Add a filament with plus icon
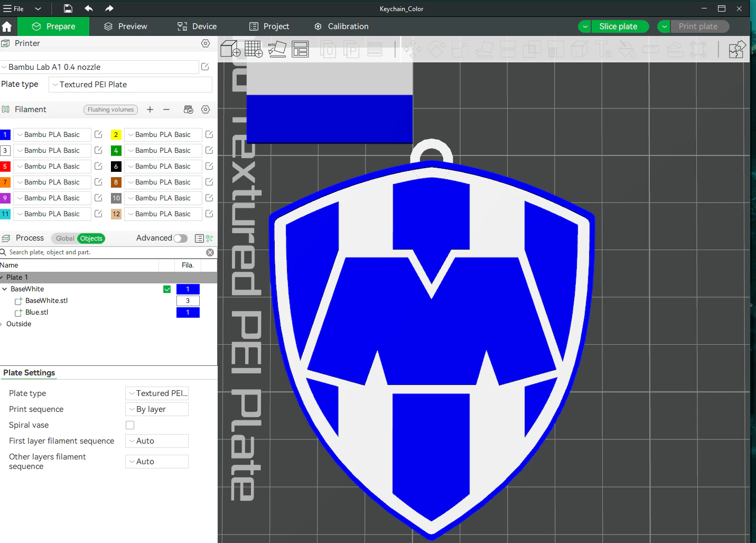756x543 pixels. click(150, 109)
